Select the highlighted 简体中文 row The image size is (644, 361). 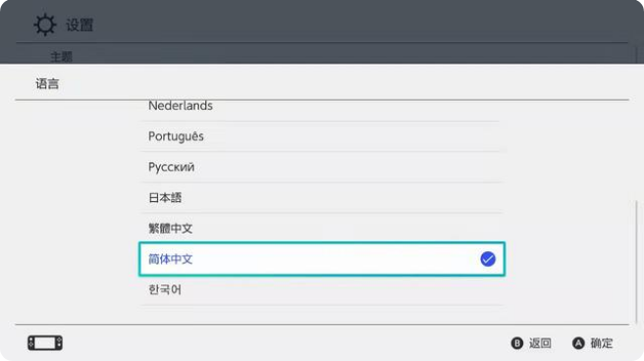coord(322,259)
